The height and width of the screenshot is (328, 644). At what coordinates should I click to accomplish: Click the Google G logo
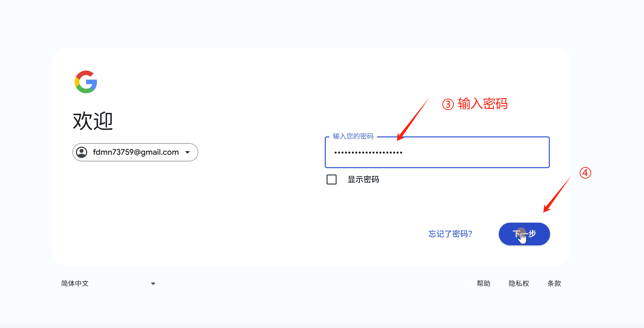point(86,82)
